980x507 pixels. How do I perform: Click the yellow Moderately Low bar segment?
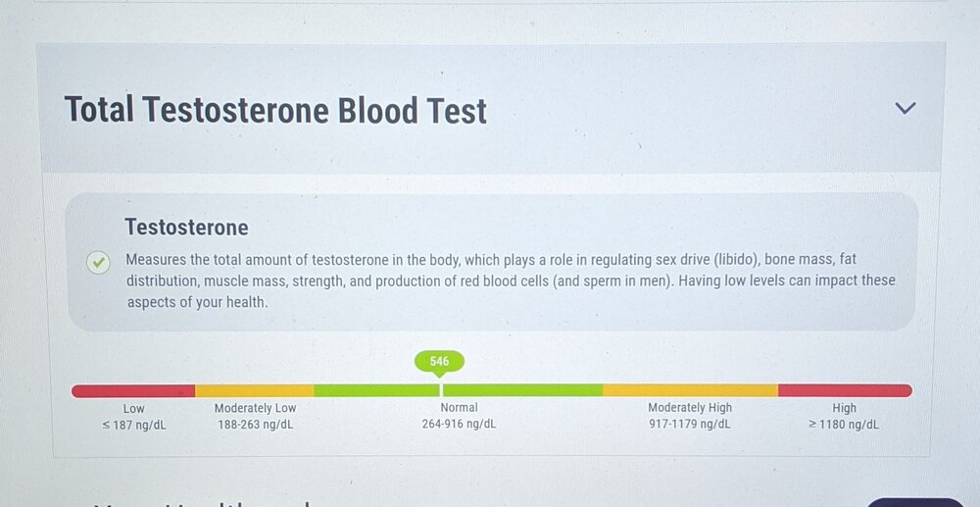point(255,390)
